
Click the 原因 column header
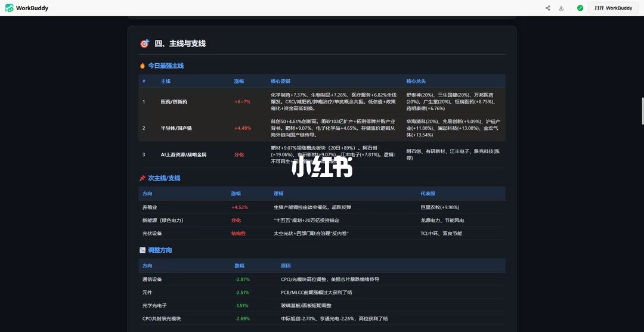(286, 265)
